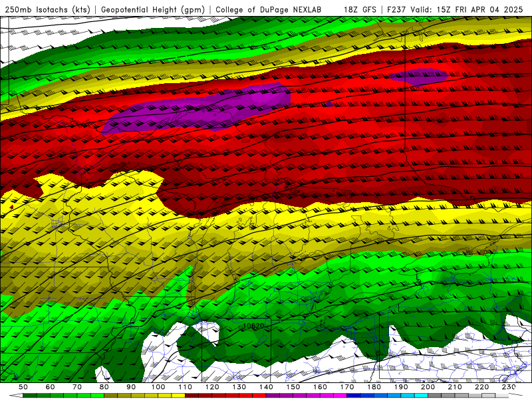Viewport: 532px width, 399px height.
Task: Click the legend value "120"
Action: pyautogui.click(x=212, y=387)
